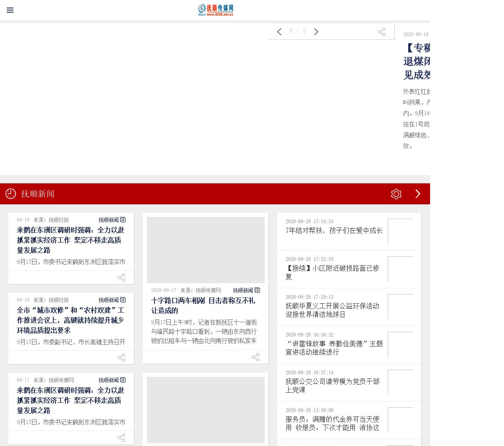The width and height of the screenshot is (504, 446).
Task: Go to next slide with right arrow
Action: (x=316, y=31)
